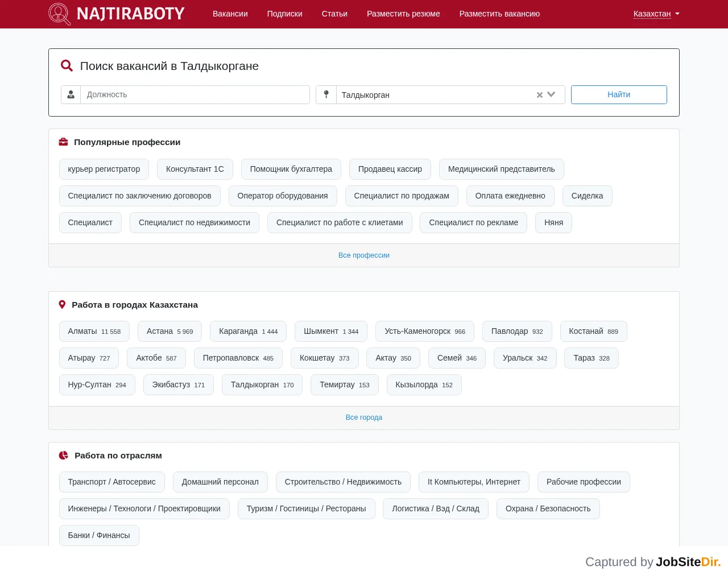The height and width of the screenshot is (579, 728).
Task: Focus the Должность input field
Action: [195, 95]
